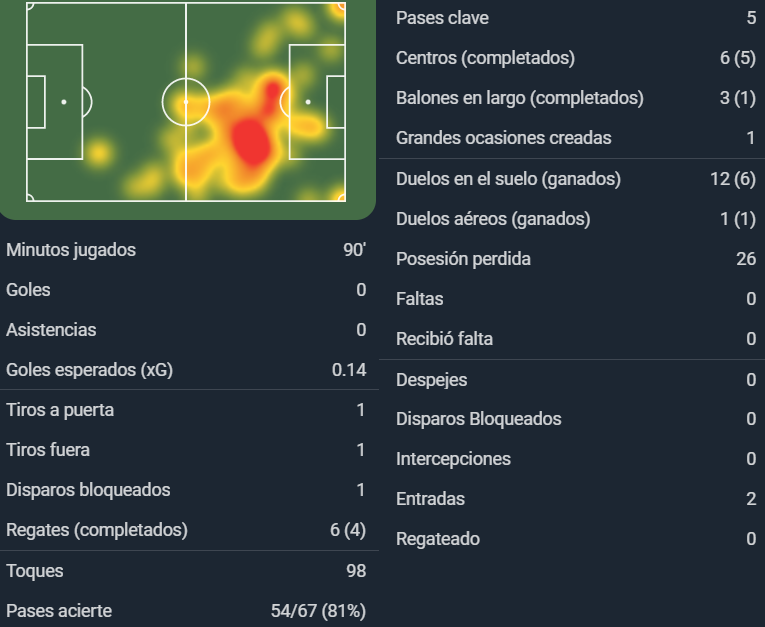Click the Intercepciones label
The width and height of the screenshot is (765, 627).
453,459
